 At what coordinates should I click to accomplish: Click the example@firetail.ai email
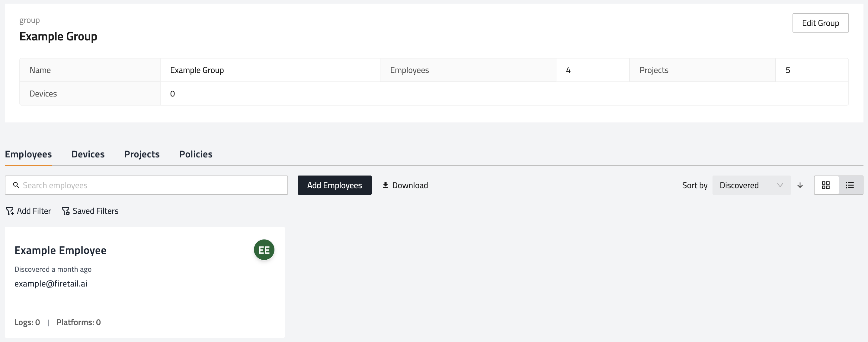click(x=51, y=284)
